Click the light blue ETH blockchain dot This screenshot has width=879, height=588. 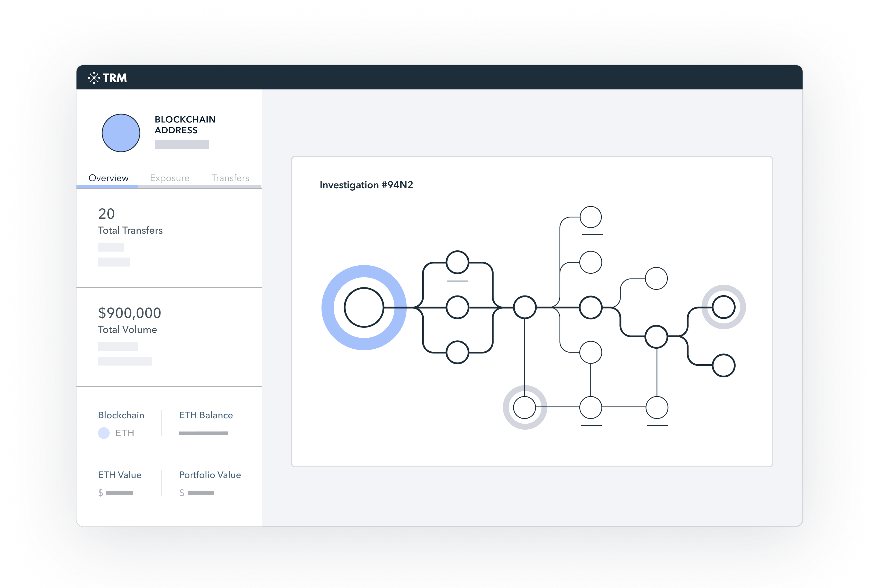(104, 433)
